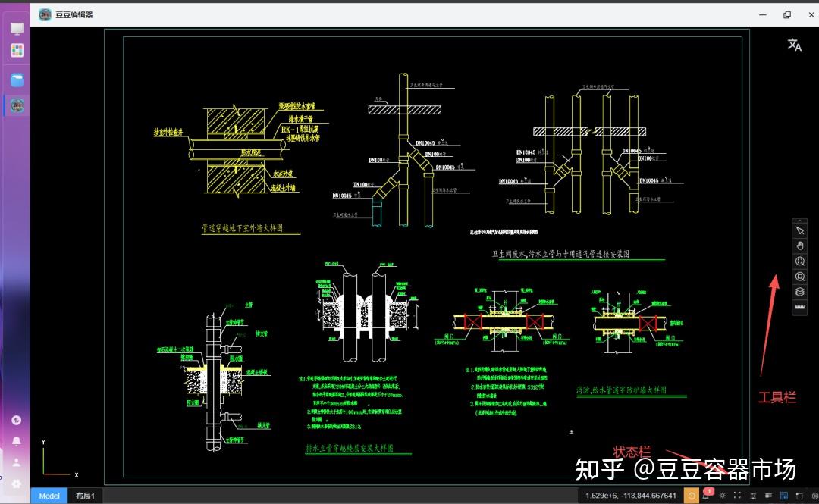The height and width of the screenshot is (504, 819).
Task: Open the colorful app grid launcher
Action: point(17,50)
